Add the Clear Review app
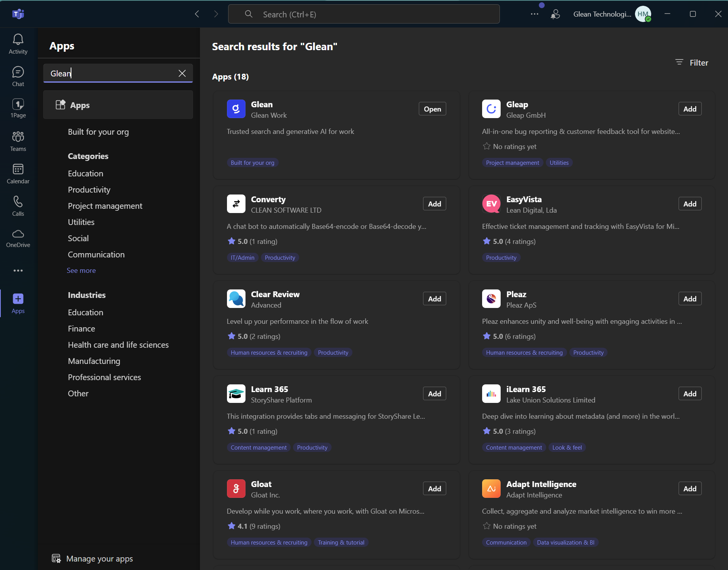Screen dimensions: 728x570 point(435,299)
